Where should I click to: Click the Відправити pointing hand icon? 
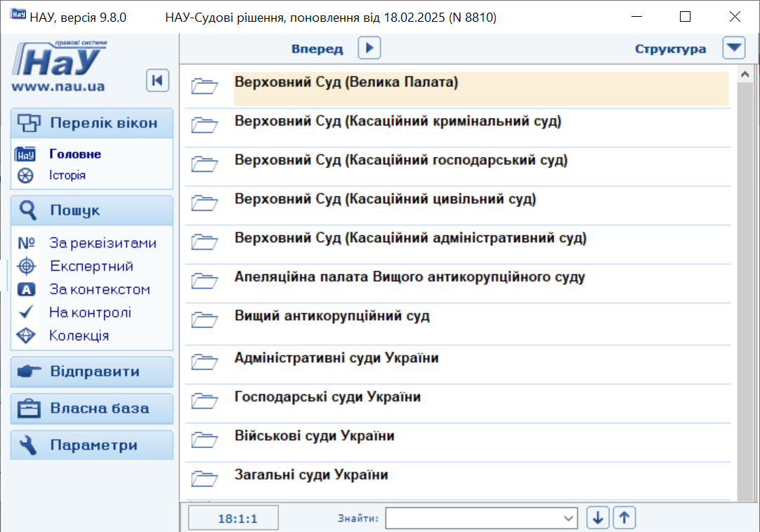pos(29,371)
